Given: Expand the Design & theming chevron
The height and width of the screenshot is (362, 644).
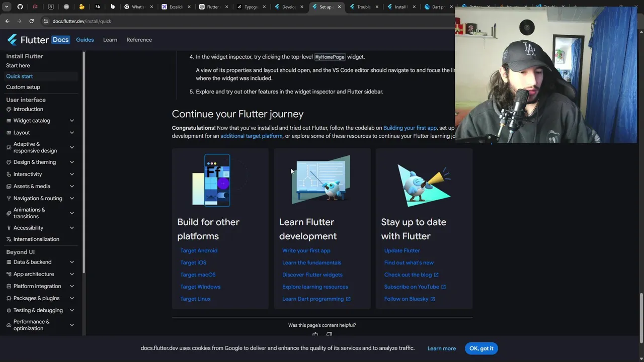Looking at the screenshot, I should pos(72,162).
